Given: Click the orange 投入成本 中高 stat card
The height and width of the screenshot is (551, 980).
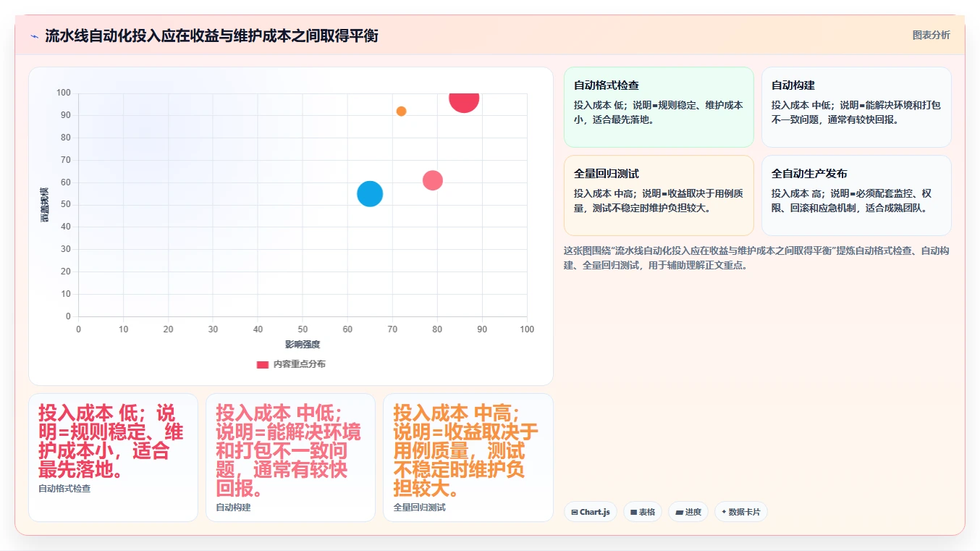Looking at the screenshot, I should 468,458.
